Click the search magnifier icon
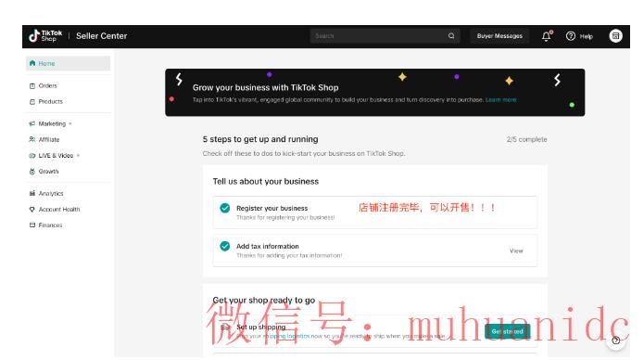The height and width of the screenshot is (360, 644). point(451,36)
